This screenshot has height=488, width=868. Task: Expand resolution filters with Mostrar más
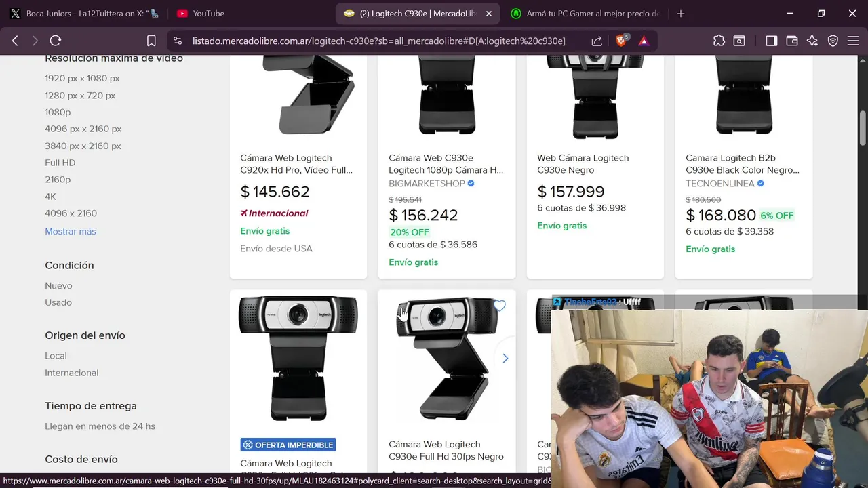[x=71, y=231]
